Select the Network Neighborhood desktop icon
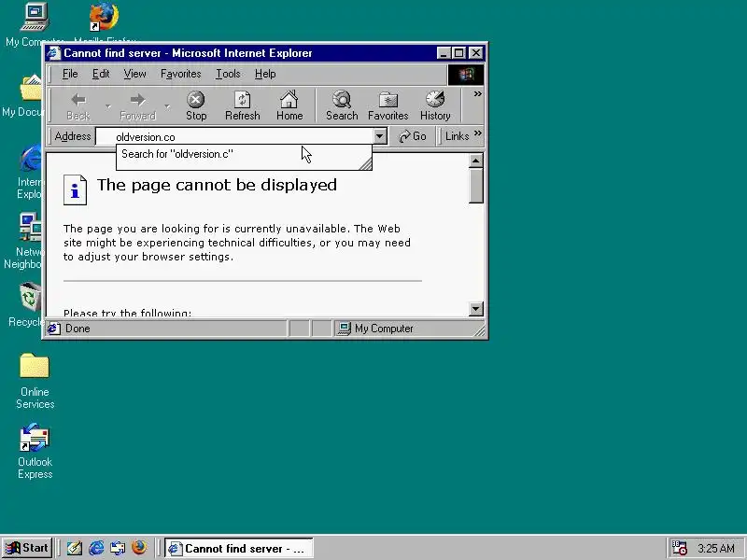 coord(24,241)
